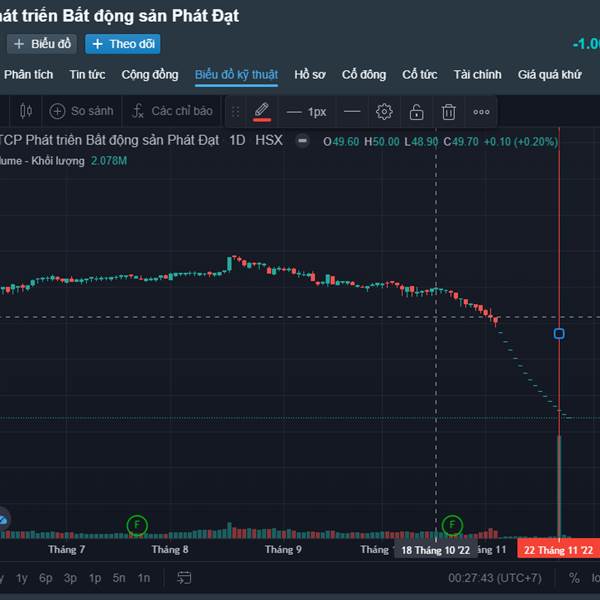
Task: Open the Tin tức tab
Action: pos(87,75)
